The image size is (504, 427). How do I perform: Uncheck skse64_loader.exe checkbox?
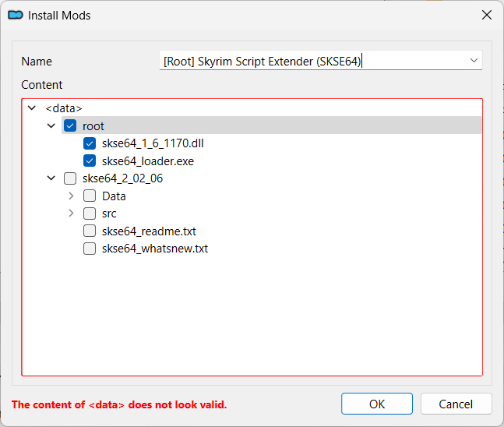90,161
